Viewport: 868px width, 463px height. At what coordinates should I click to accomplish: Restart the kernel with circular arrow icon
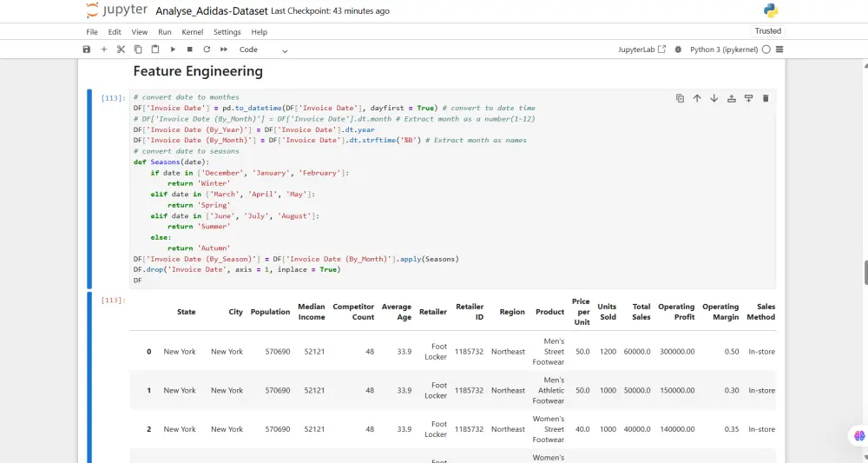coord(207,50)
